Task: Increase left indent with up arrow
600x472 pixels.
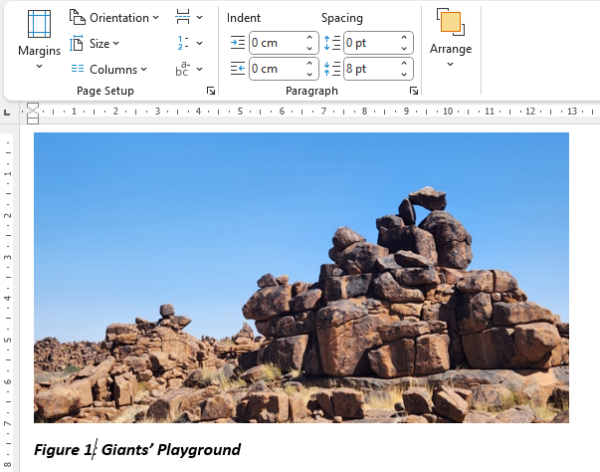Action: (x=309, y=39)
